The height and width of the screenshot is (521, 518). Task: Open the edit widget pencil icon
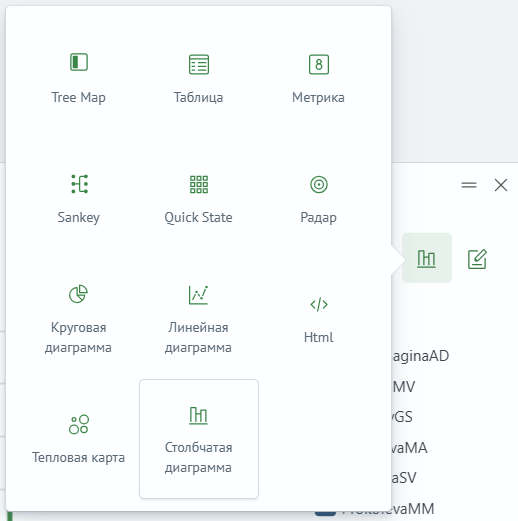477,259
